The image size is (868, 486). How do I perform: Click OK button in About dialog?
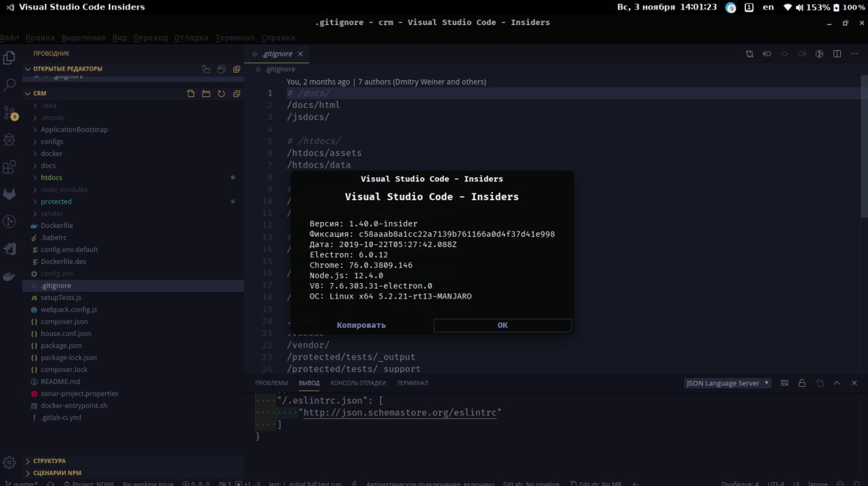502,325
